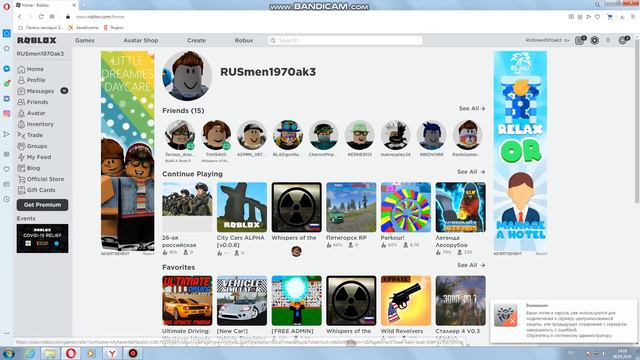Open the Bandicam recorder taskbar icon
Image resolution: width=640 pixels, height=360 pixels.
tap(133, 353)
